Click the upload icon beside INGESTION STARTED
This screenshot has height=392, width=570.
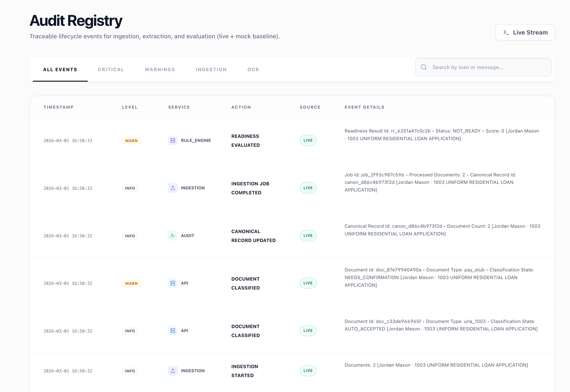[x=173, y=371]
